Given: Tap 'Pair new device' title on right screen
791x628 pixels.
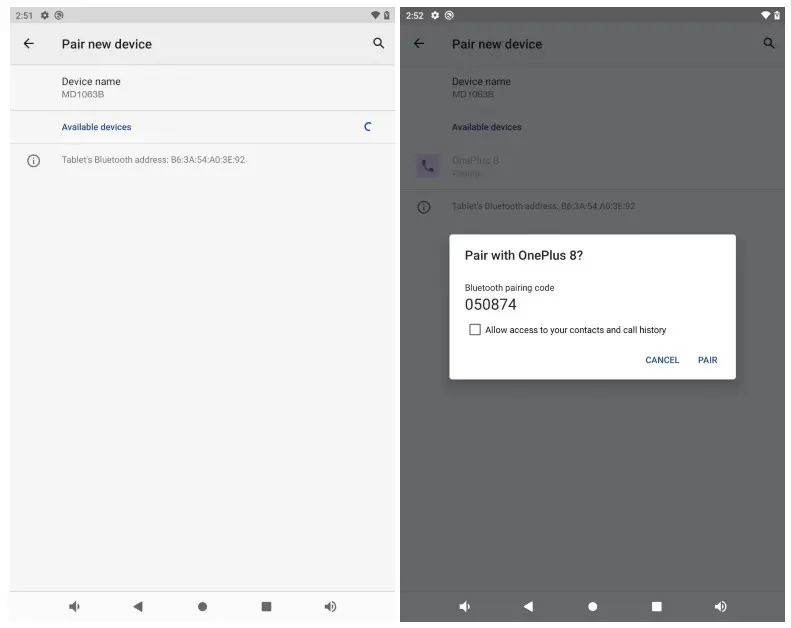Looking at the screenshot, I should pyautogui.click(x=497, y=44).
